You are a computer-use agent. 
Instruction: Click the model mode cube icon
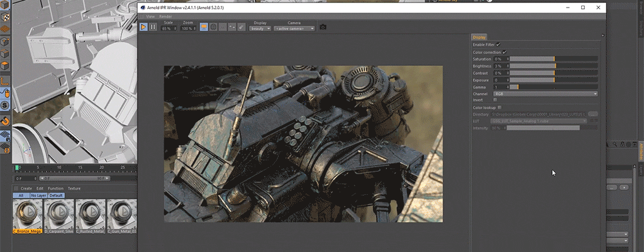[5, 5]
